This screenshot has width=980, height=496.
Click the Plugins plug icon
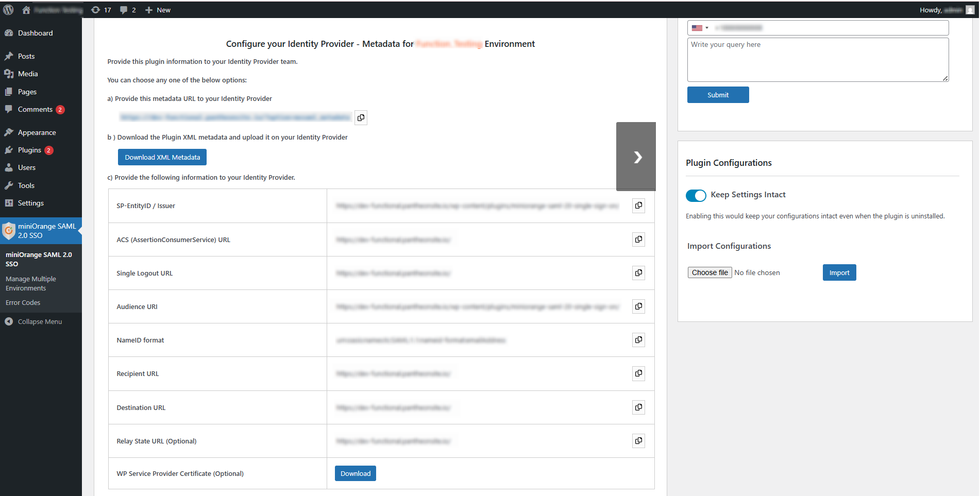tap(9, 150)
